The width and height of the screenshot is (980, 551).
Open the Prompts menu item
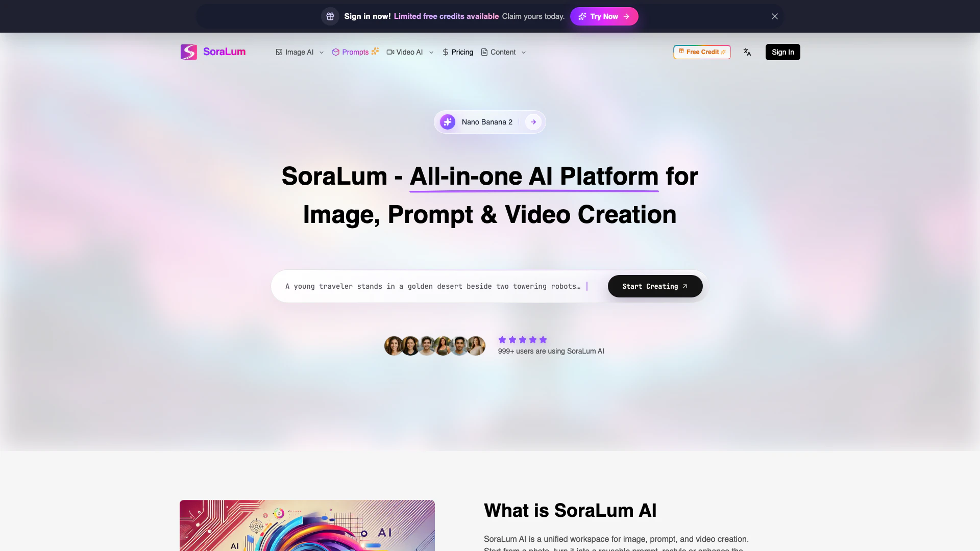[x=355, y=52]
